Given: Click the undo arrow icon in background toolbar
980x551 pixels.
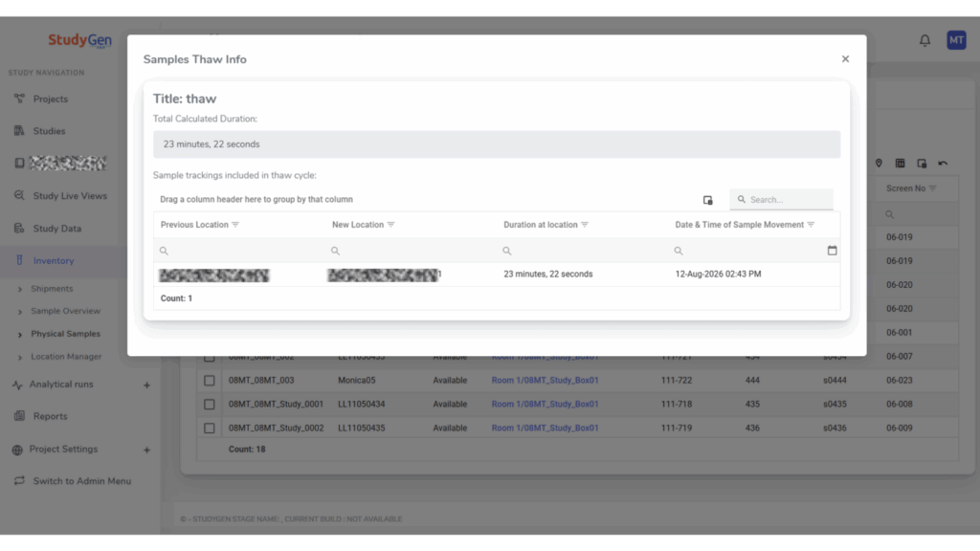Looking at the screenshot, I should pos(943,164).
